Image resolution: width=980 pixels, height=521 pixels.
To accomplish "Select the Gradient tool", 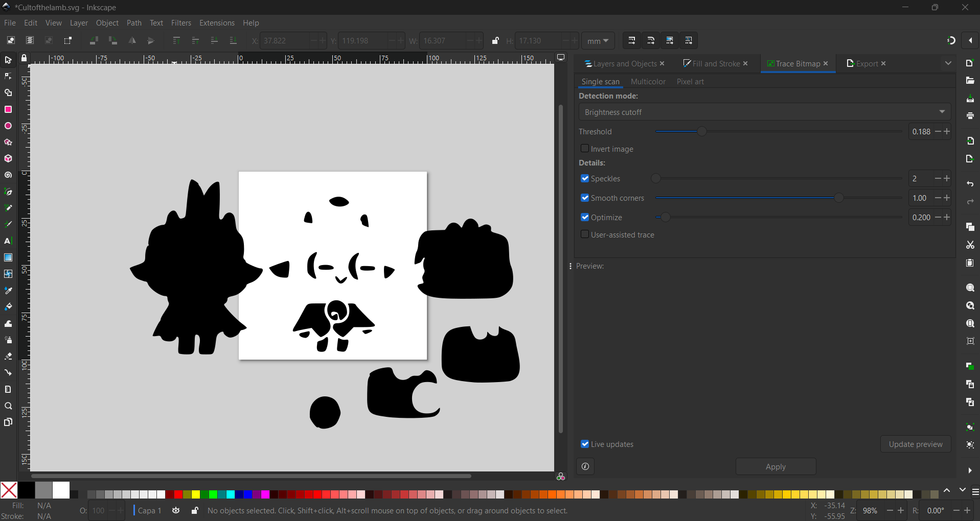I will 8,257.
